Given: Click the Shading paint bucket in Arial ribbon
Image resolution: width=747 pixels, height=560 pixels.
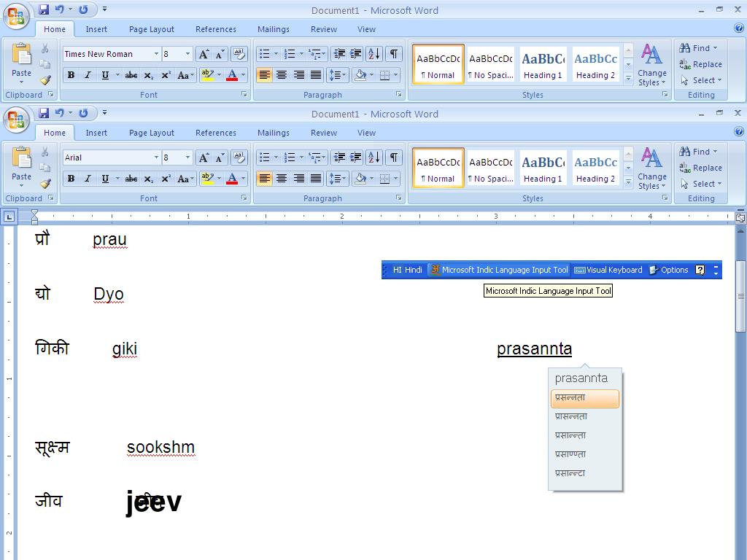Looking at the screenshot, I should 360,179.
